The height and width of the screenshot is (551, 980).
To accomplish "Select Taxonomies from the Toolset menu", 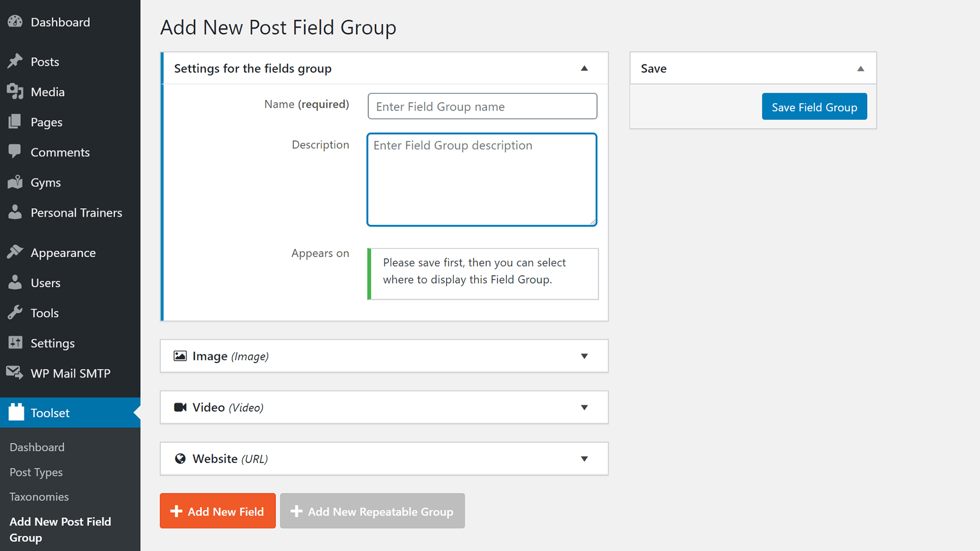I will click(39, 496).
